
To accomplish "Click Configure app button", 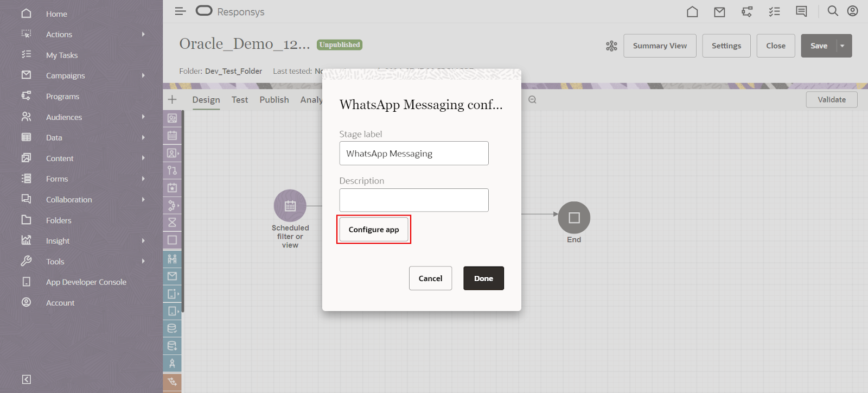I will [374, 230].
